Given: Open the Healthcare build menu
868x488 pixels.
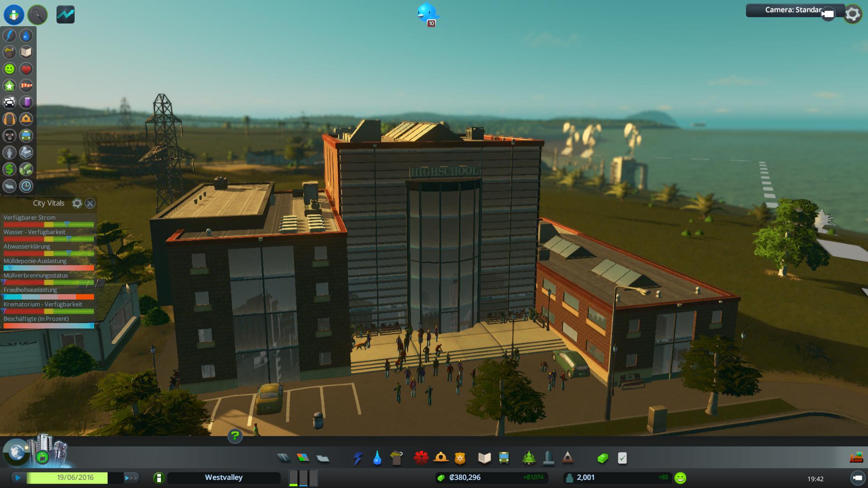Looking at the screenshot, I should (x=421, y=458).
